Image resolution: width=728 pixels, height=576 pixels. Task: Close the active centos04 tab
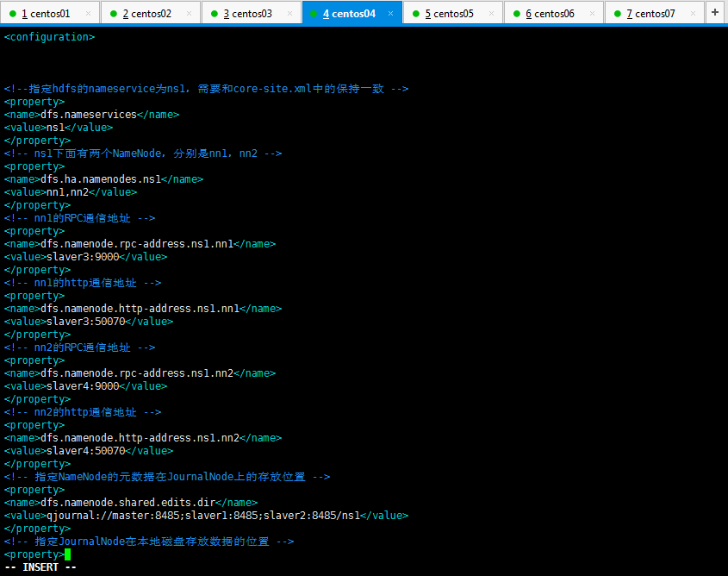click(x=390, y=14)
